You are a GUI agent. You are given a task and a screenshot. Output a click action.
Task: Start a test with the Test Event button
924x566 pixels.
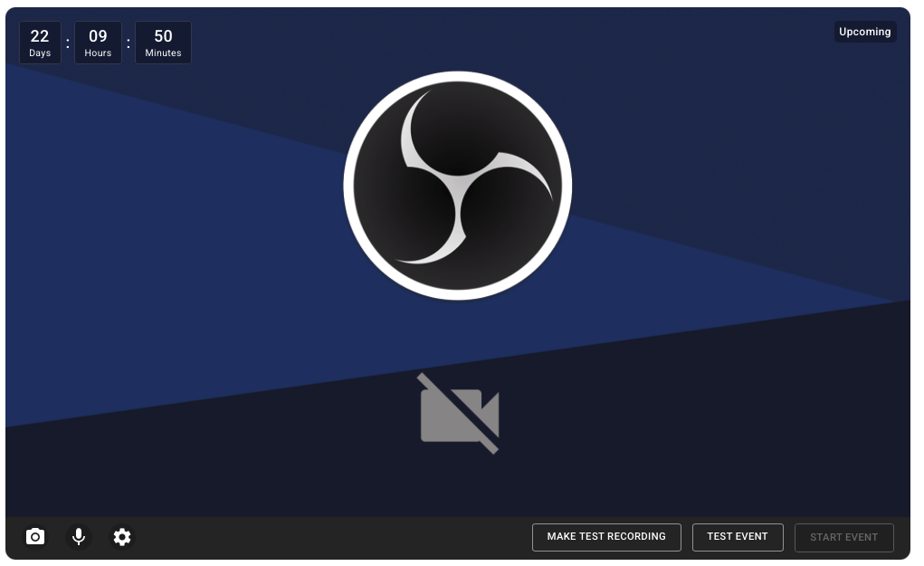point(737,537)
